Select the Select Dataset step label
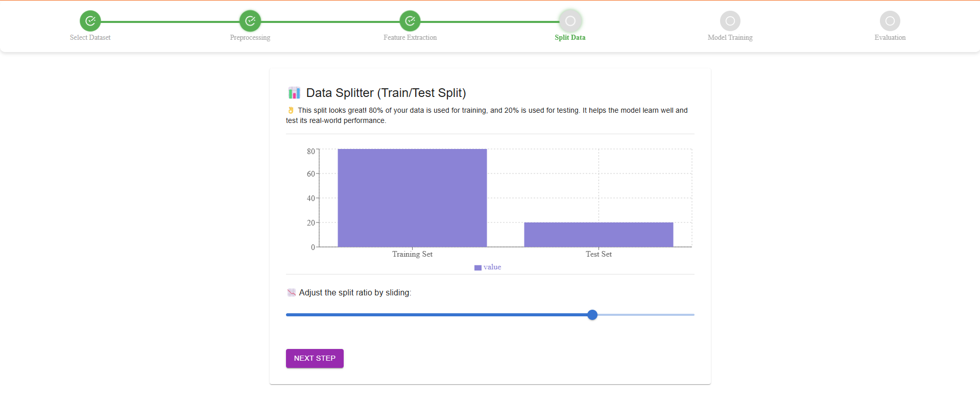Viewport: 980px width, 400px height. [90, 38]
